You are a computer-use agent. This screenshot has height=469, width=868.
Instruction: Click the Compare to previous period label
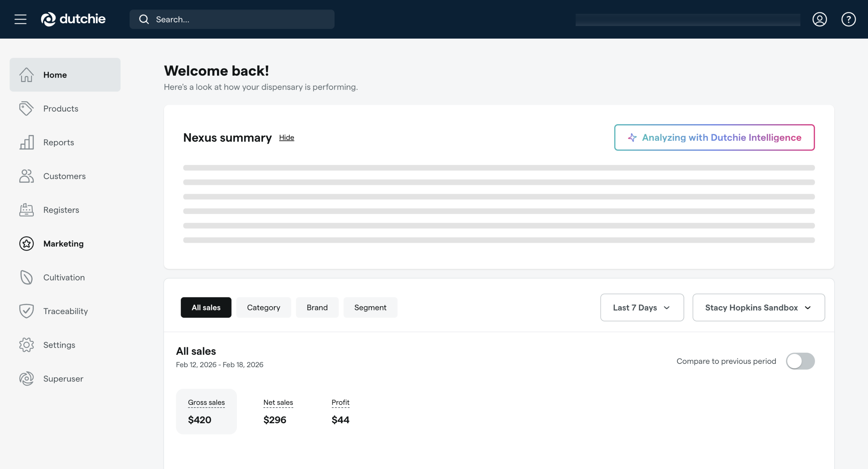[x=726, y=361]
